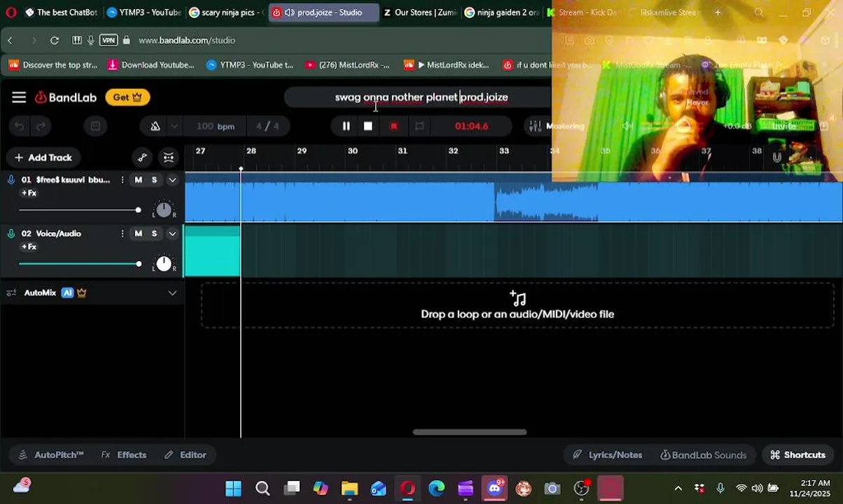Click the Drop a loop or audio/MIDI/video file area
Image resolution: width=843 pixels, height=504 pixels.
(517, 306)
